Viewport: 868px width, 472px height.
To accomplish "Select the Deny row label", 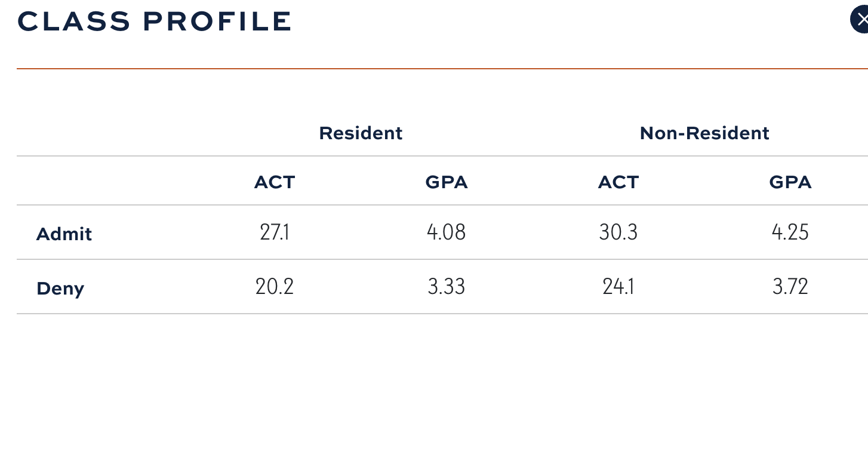I will [x=60, y=289].
